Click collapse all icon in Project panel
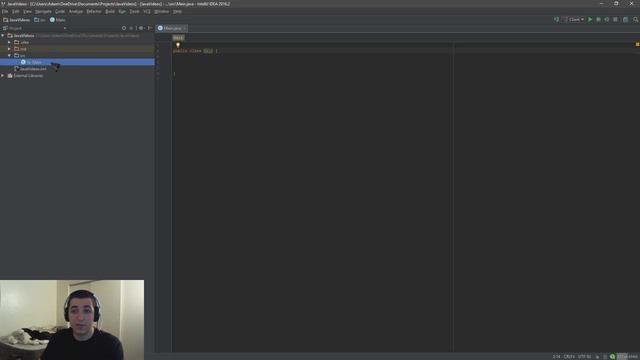The width and height of the screenshot is (640, 360). point(131,28)
